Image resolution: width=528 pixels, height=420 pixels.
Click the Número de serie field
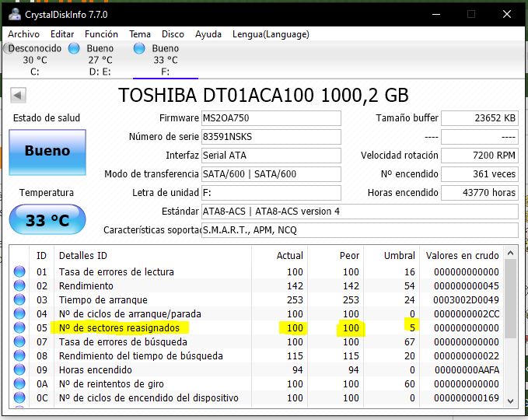point(270,137)
